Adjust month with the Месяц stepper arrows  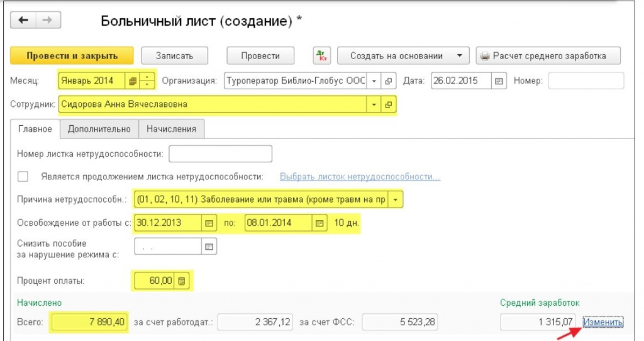point(147,81)
